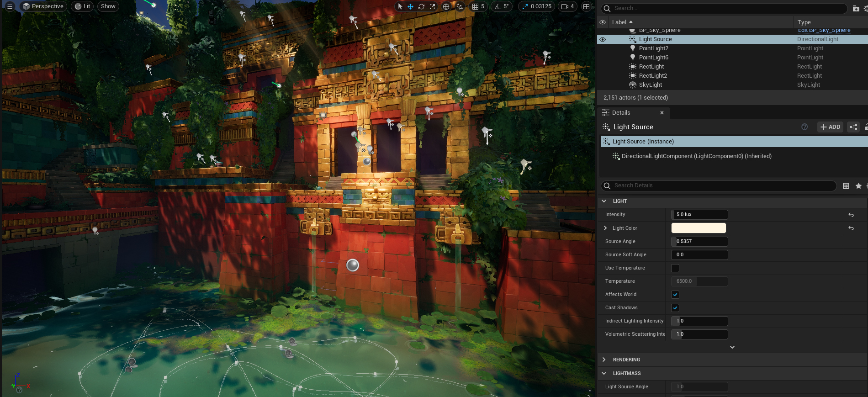Enable the Use Temperature checkbox

point(675,268)
